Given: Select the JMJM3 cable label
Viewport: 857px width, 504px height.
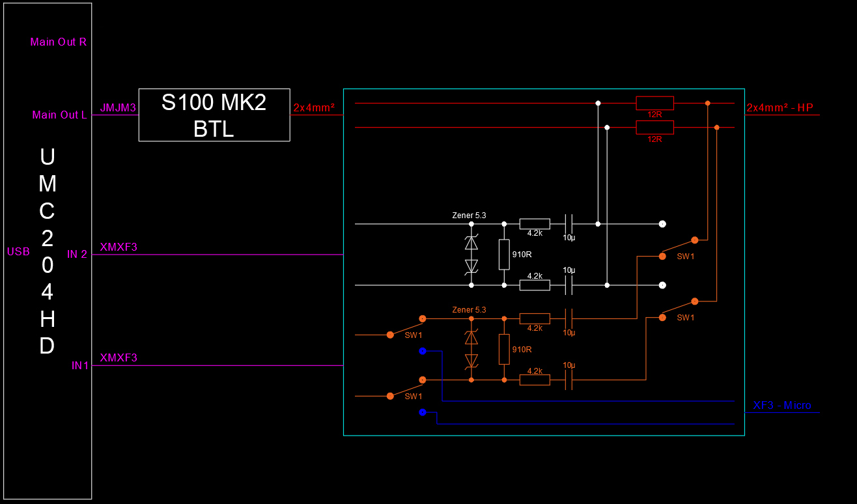Looking at the screenshot, I should [118, 108].
